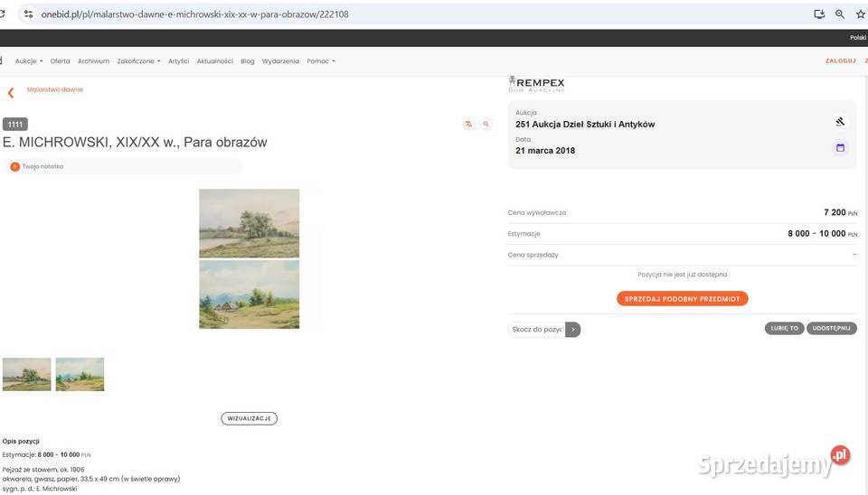The image size is (868, 495).
Task: Click the Twoja notatka note field
Action: (123, 166)
